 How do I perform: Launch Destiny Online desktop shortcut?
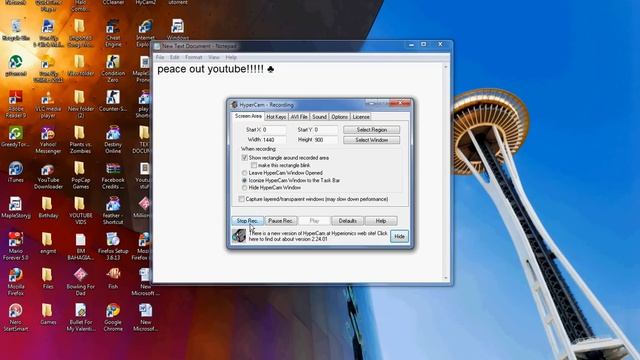113,139
